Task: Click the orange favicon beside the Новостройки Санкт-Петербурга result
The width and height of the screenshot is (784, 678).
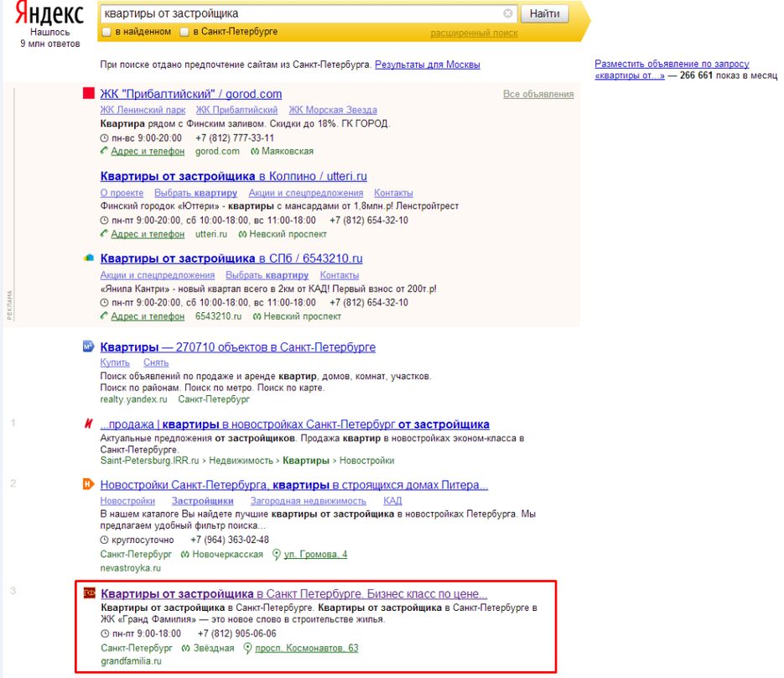Action: 89,484
